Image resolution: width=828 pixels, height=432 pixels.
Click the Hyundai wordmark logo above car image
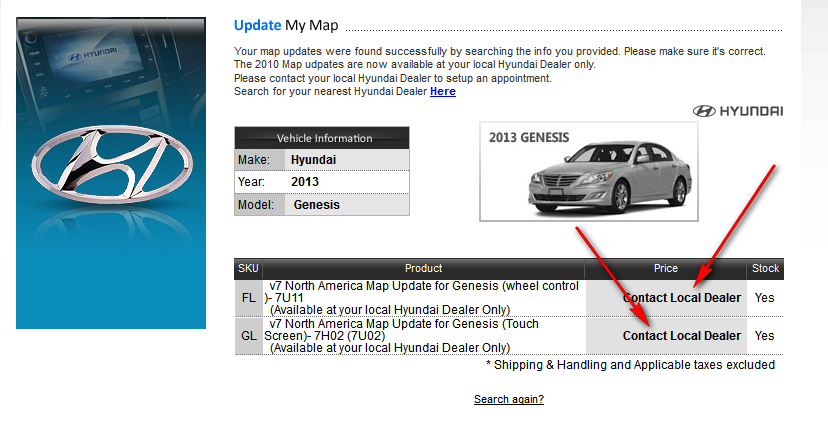[x=738, y=111]
